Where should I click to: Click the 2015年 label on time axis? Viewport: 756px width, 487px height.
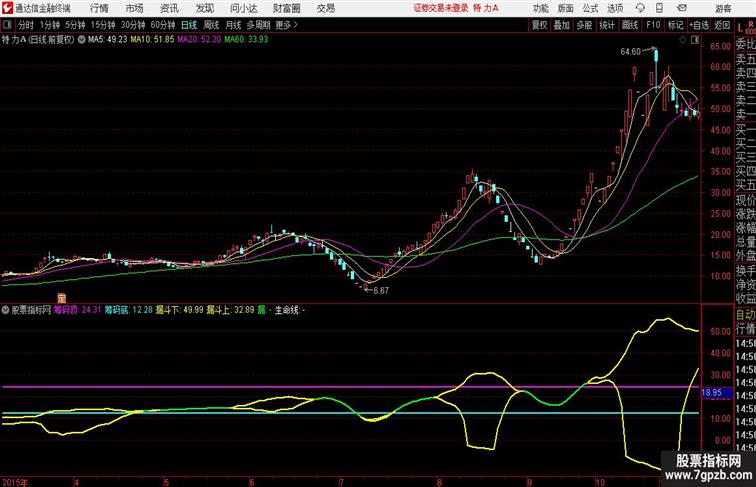[15, 482]
